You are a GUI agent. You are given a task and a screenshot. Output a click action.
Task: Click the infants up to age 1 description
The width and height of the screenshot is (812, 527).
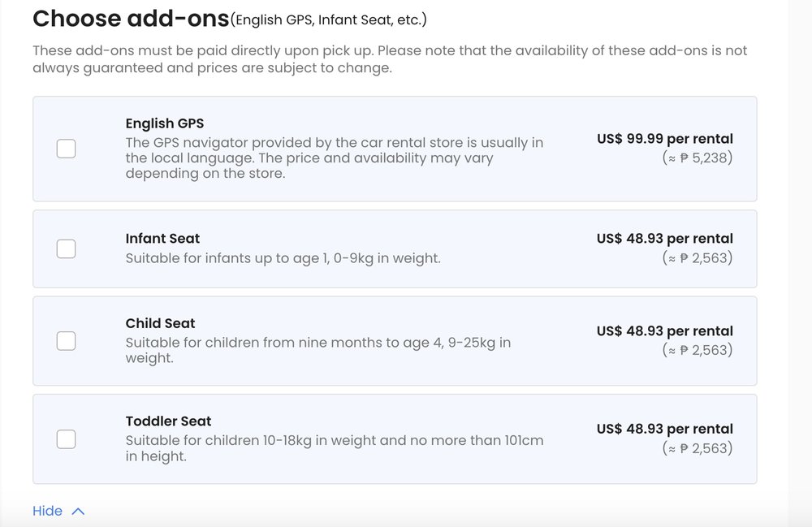point(283,258)
